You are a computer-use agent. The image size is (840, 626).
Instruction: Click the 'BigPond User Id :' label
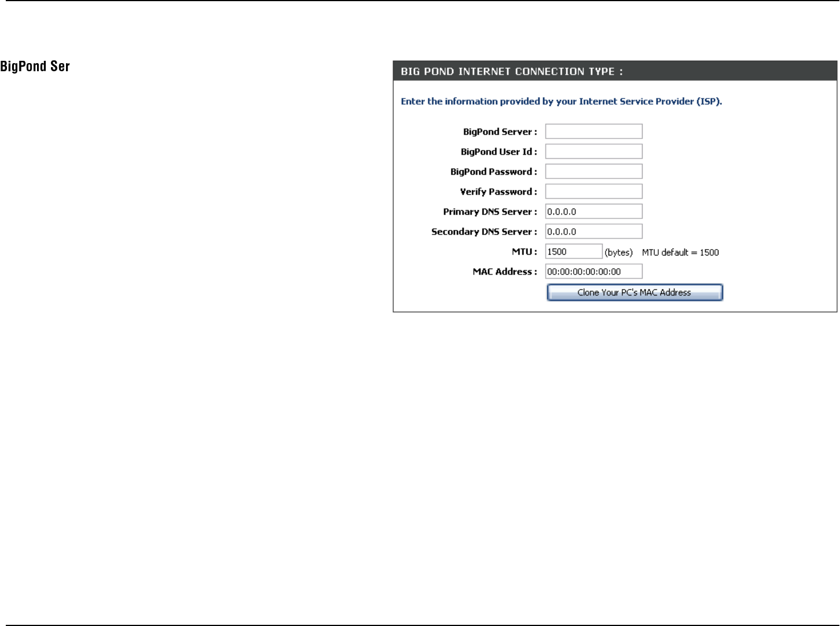[x=499, y=152]
